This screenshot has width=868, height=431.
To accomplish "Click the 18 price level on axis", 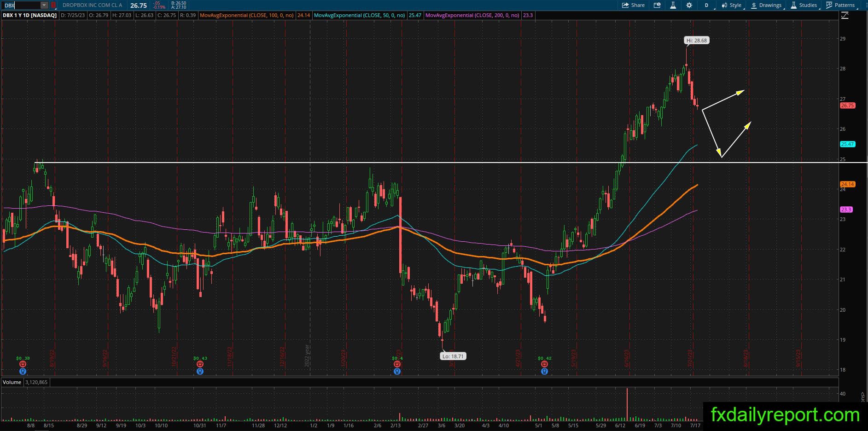I will click(x=843, y=370).
